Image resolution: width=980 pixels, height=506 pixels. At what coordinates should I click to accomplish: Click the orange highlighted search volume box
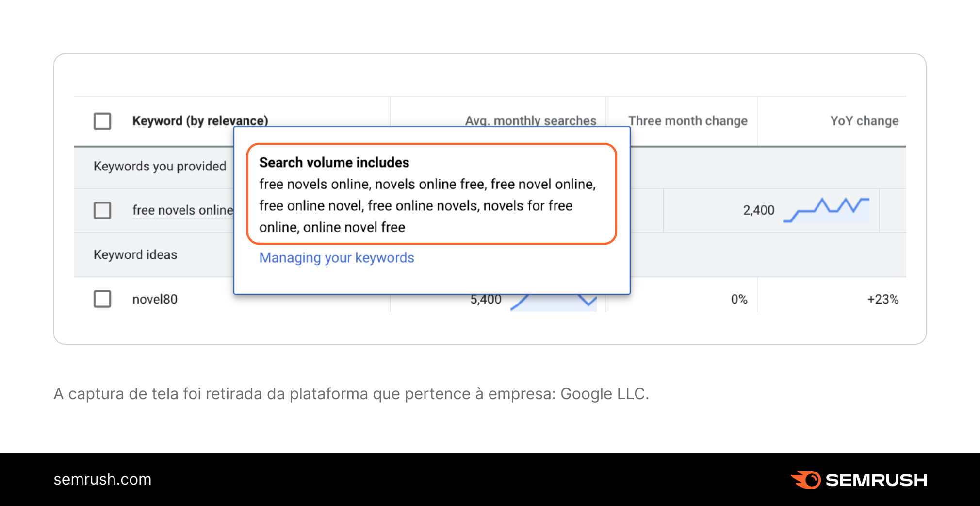tap(431, 193)
